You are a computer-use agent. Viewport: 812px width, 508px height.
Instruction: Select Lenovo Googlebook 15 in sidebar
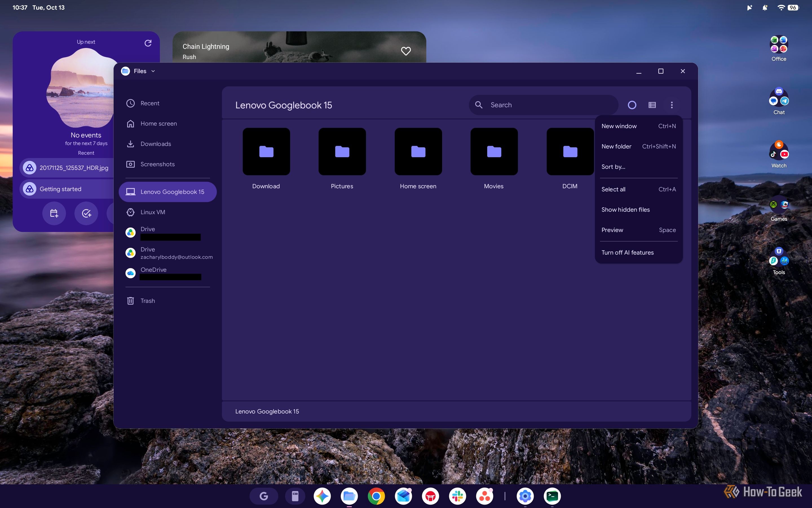pyautogui.click(x=167, y=192)
